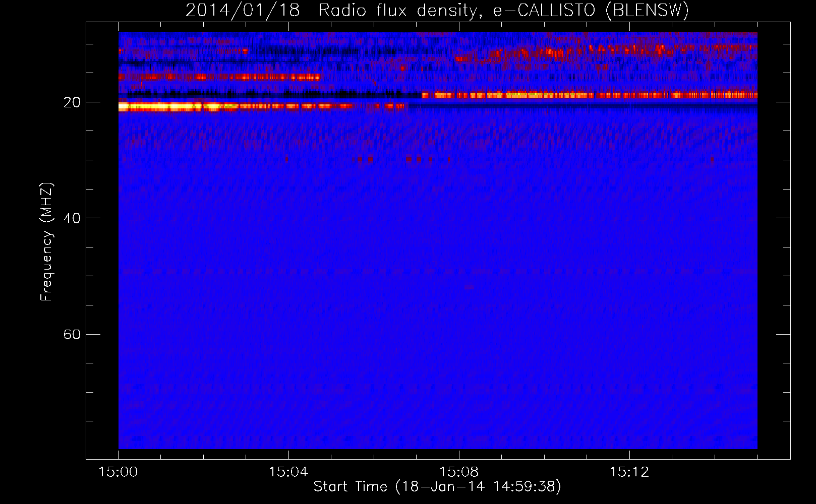Click the 15:04 time tick label
Screen dimensions: 816x504
(x=288, y=472)
